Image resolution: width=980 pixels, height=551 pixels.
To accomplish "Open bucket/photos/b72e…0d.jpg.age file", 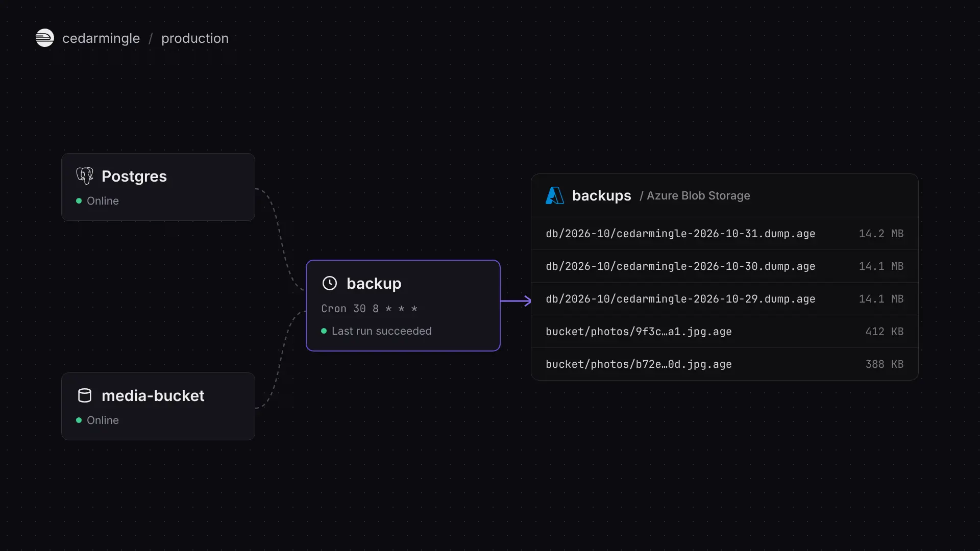I will pyautogui.click(x=725, y=364).
